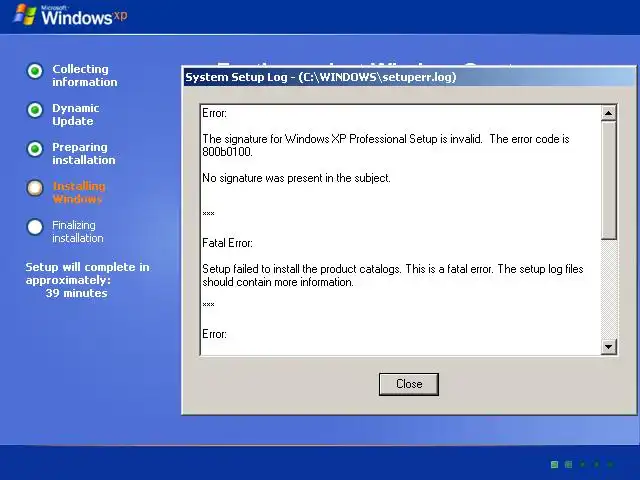The height and width of the screenshot is (480, 640).
Task: Click 'should contain more information.' text
Action: click(x=278, y=282)
